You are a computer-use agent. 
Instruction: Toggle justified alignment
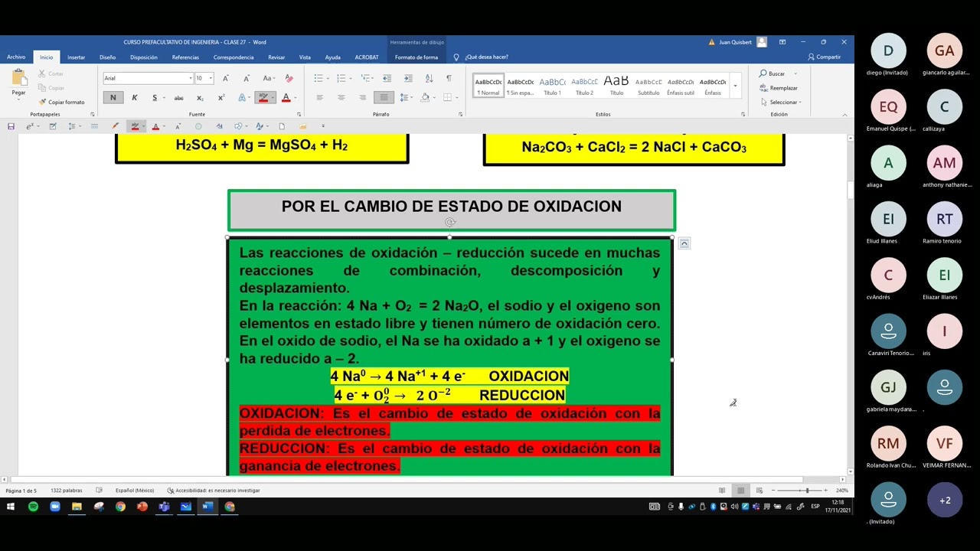click(384, 98)
